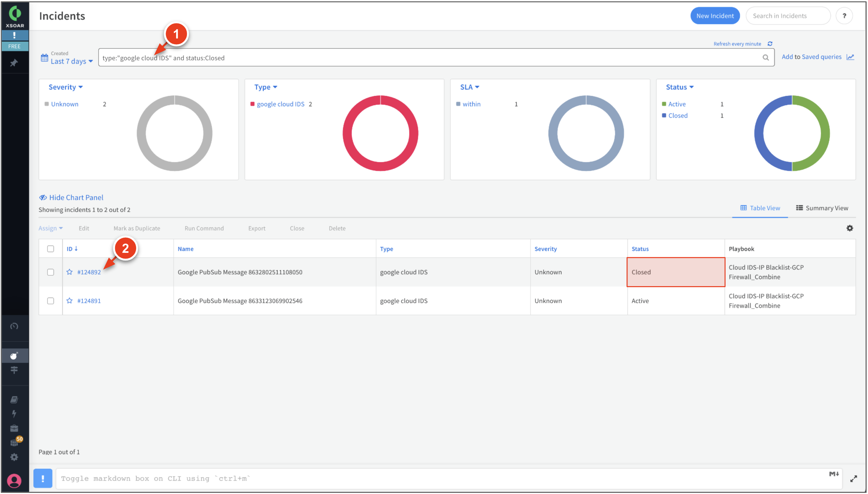Open settings gear in left sidebar
This screenshot has height=494, width=868.
[x=14, y=457]
